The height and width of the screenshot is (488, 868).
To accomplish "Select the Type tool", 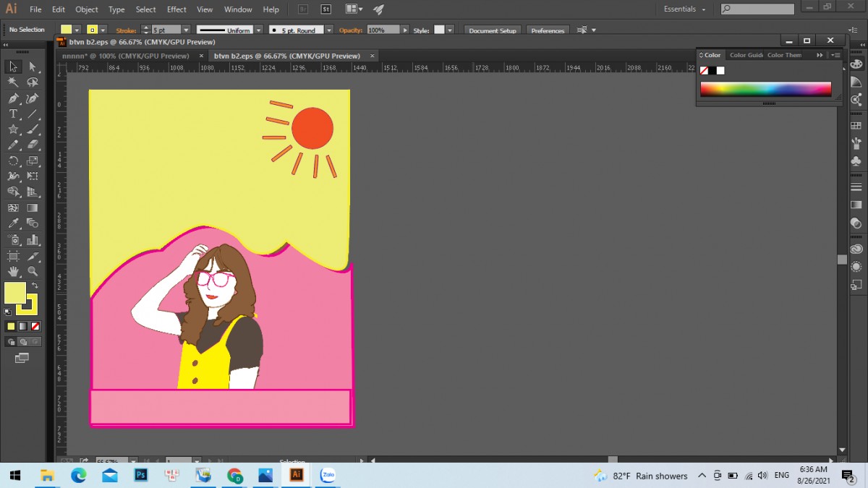I will click(13, 114).
